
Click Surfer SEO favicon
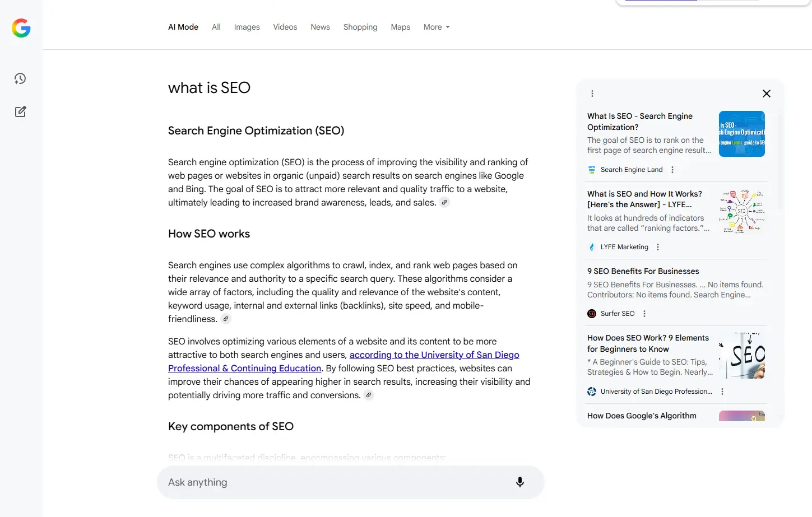click(x=592, y=314)
